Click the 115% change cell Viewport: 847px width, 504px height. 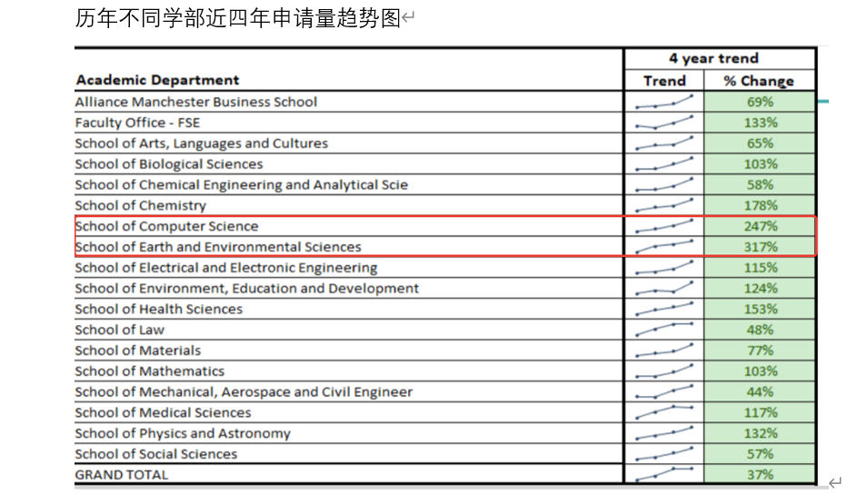pyautogui.click(x=760, y=268)
